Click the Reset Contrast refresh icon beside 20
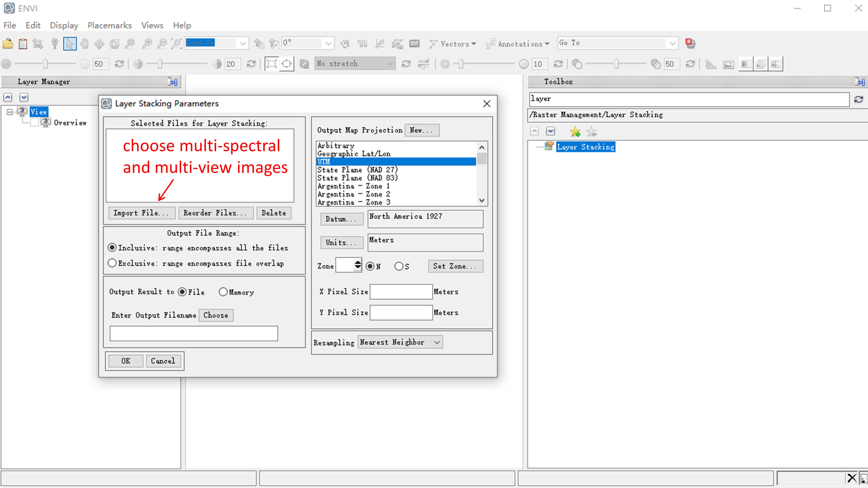868x488 pixels. tap(251, 64)
